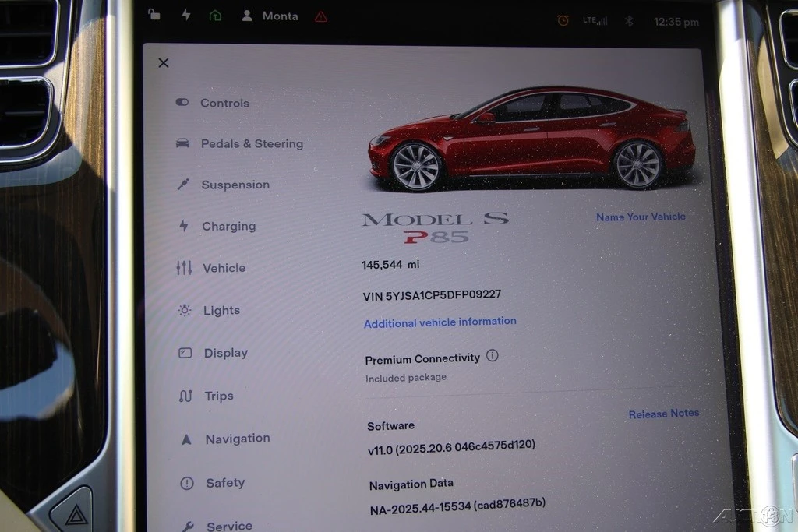
Task: Tap the Navigation Data heading
Action: point(411,484)
